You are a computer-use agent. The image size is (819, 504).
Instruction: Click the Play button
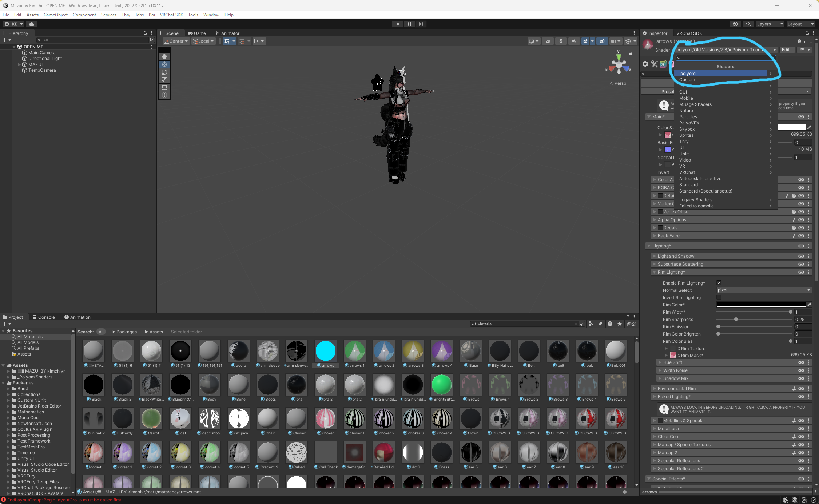pos(398,24)
